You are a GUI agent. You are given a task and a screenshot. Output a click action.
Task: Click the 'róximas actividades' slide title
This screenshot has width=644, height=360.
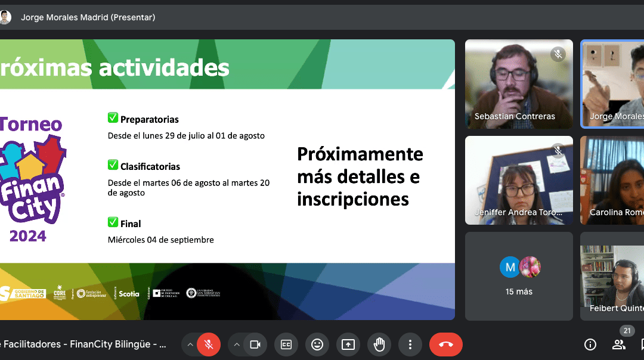click(114, 68)
